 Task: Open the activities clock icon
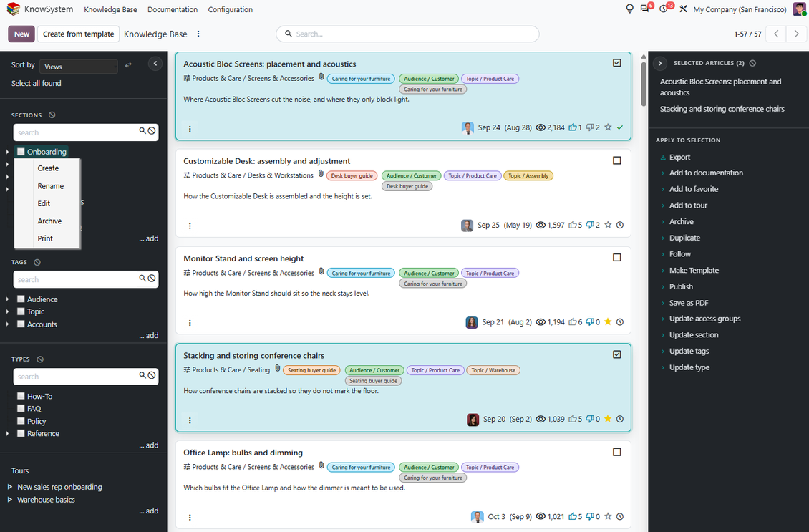point(664,9)
